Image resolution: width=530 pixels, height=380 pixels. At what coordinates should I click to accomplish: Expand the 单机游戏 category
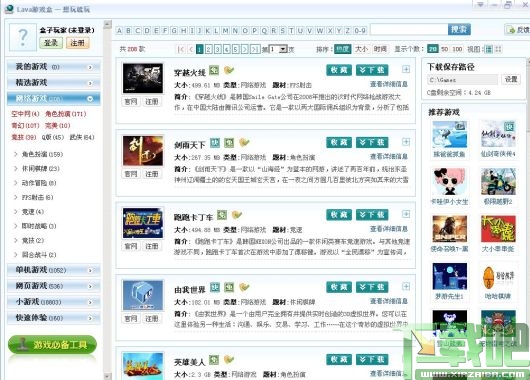click(x=54, y=270)
